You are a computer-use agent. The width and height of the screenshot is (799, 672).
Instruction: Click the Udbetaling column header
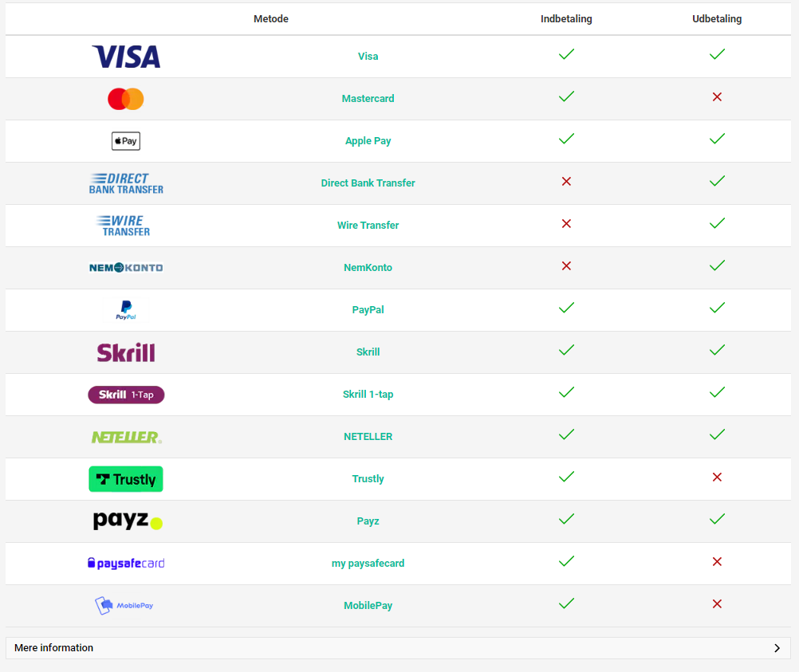[717, 19]
